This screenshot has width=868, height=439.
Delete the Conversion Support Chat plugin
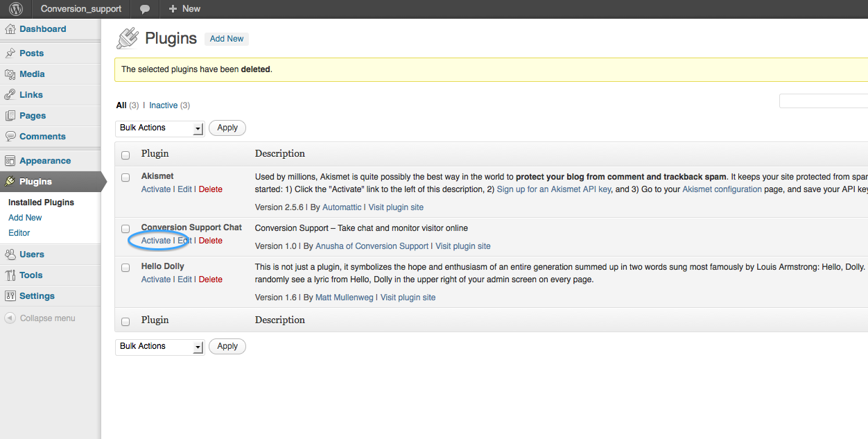point(211,241)
